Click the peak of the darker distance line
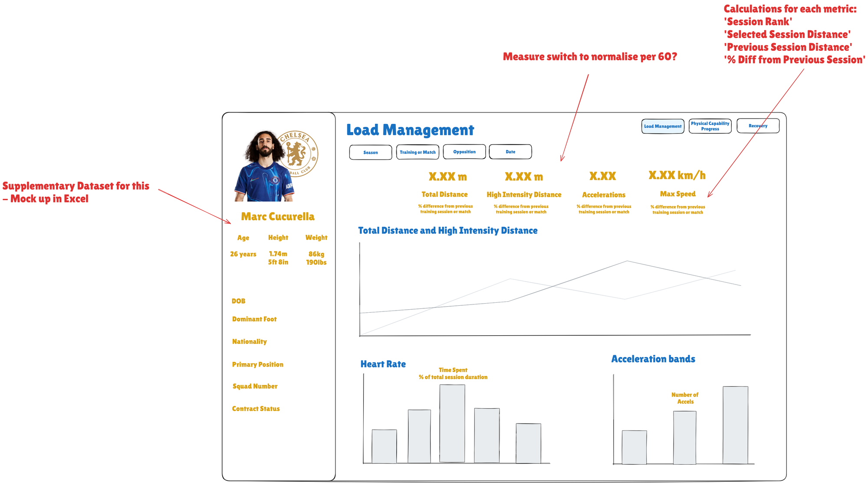This screenshot has width=868, height=483. pyautogui.click(x=627, y=261)
